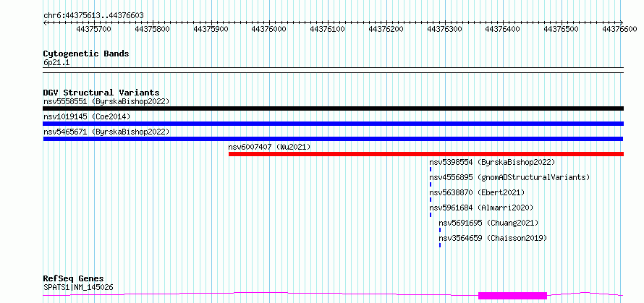This screenshot has width=644, height=303.
Task: Open the nsv3564659 (Chaisson2019) label
Action: [x=493, y=238]
